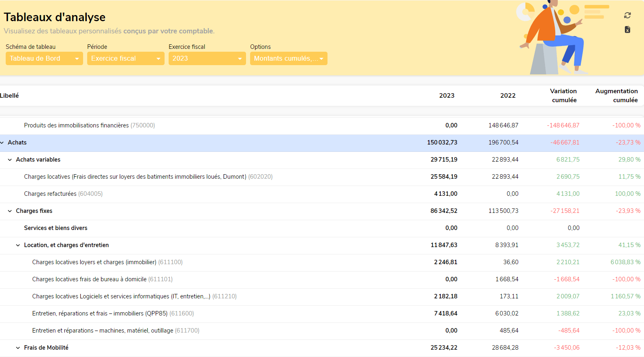Viewport: 644px width, 357px height.
Task: Collapse the Achats section chevron
Action: [x=2, y=142]
